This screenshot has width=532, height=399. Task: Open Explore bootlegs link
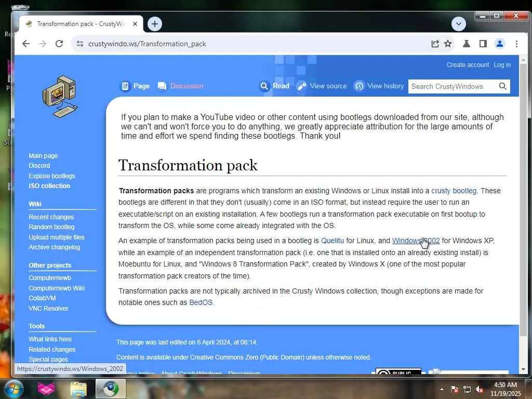pyautogui.click(x=52, y=176)
